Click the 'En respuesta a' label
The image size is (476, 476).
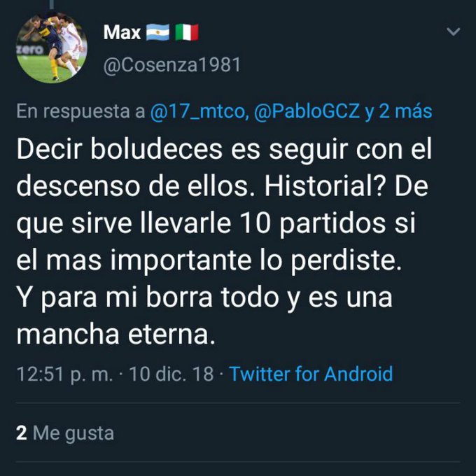point(80,111)
